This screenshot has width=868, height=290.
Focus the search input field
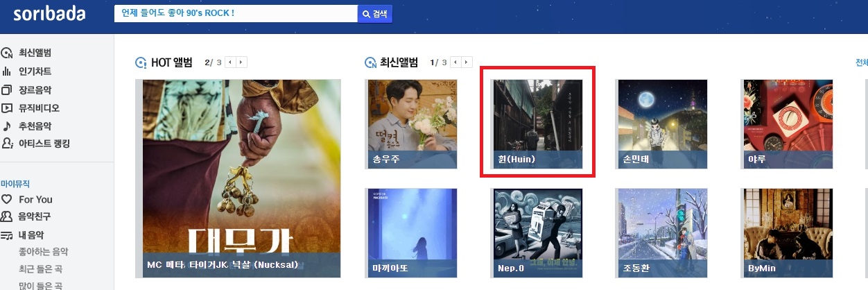pos(236,14)
